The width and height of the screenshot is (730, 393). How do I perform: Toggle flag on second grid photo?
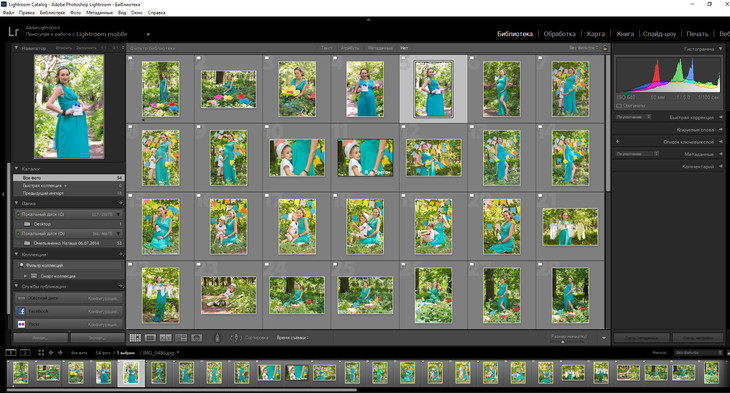(199, 58)
